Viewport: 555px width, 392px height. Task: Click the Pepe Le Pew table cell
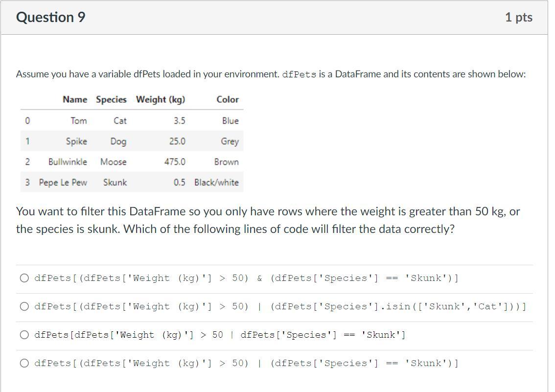(64, 182)
